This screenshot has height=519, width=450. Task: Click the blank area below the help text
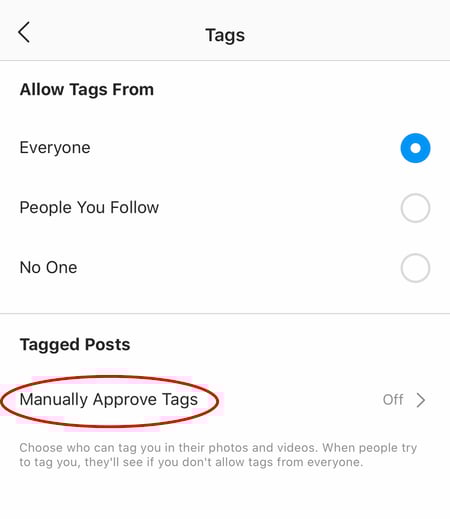point(225,495)
